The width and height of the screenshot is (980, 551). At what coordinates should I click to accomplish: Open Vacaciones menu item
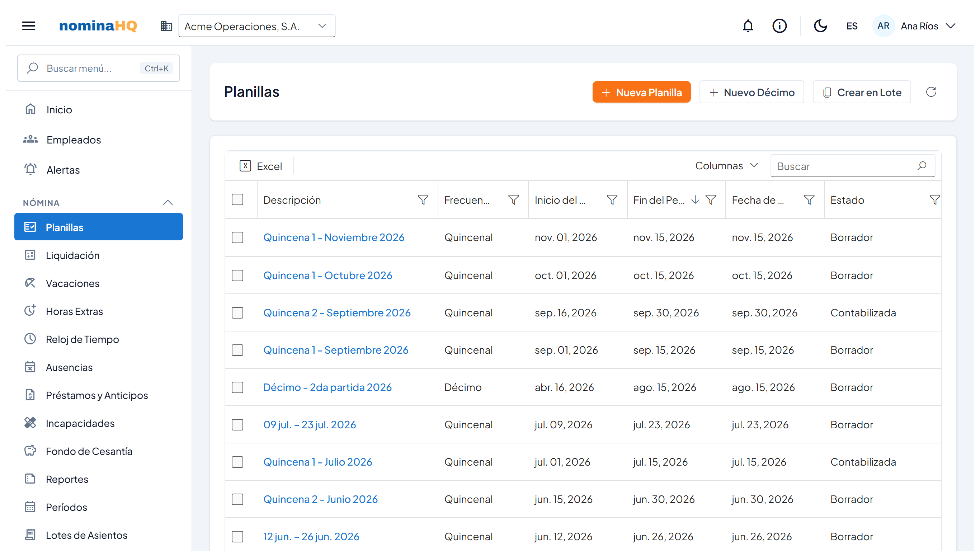[99, 283]
